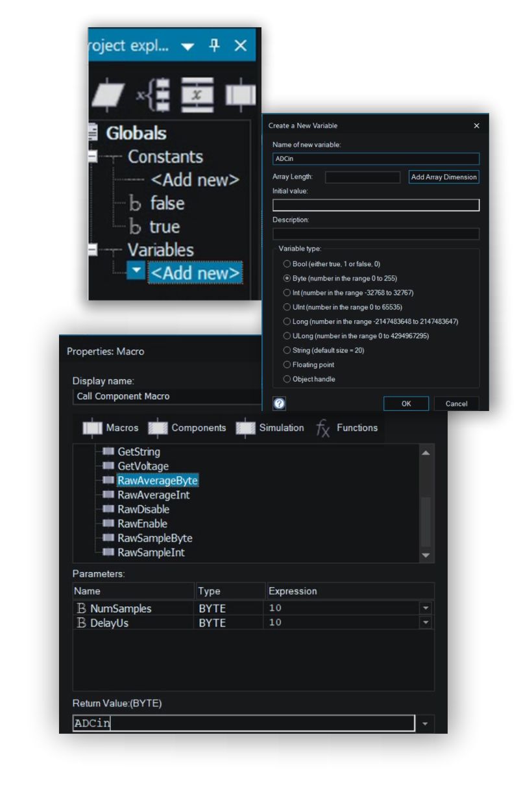Confirm the new variable with OK
This screenshot has width=532, height=798.
click(x=405, y=403)
